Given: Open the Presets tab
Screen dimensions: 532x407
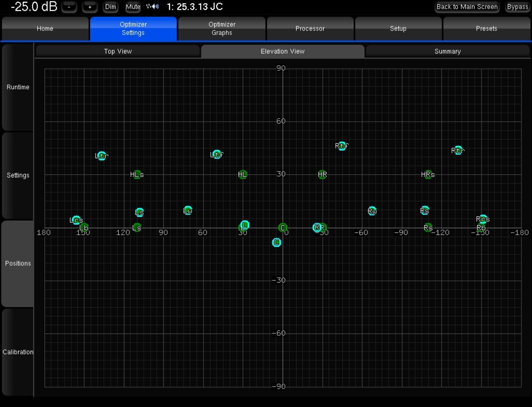Looking at the screenshot, I should point(486,29).
